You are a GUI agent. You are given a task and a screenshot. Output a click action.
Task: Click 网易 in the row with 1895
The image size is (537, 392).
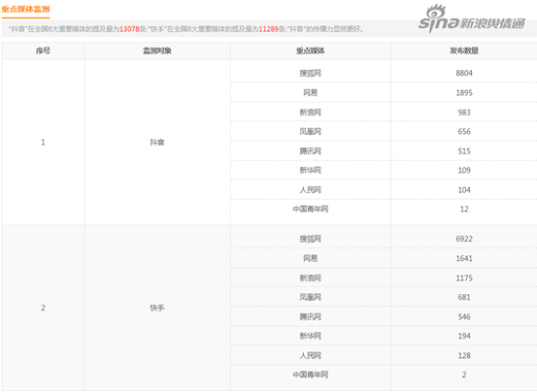(x=311, y=93)
